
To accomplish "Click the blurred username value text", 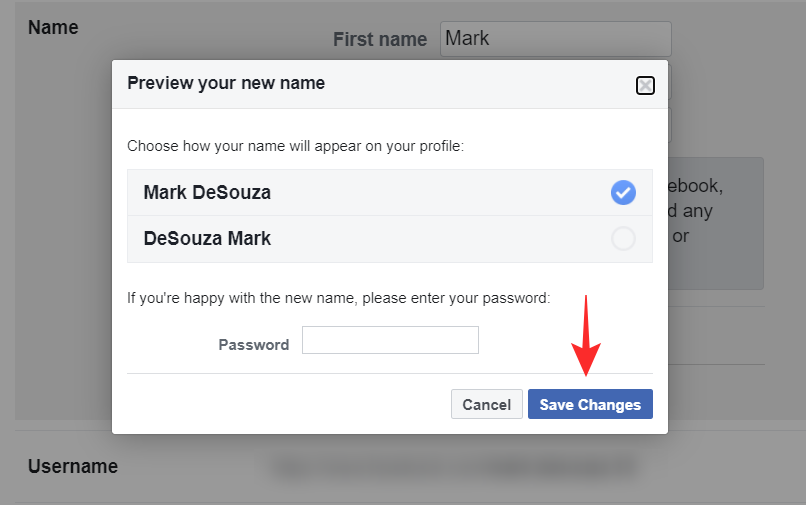I will [x=455, y=466].
